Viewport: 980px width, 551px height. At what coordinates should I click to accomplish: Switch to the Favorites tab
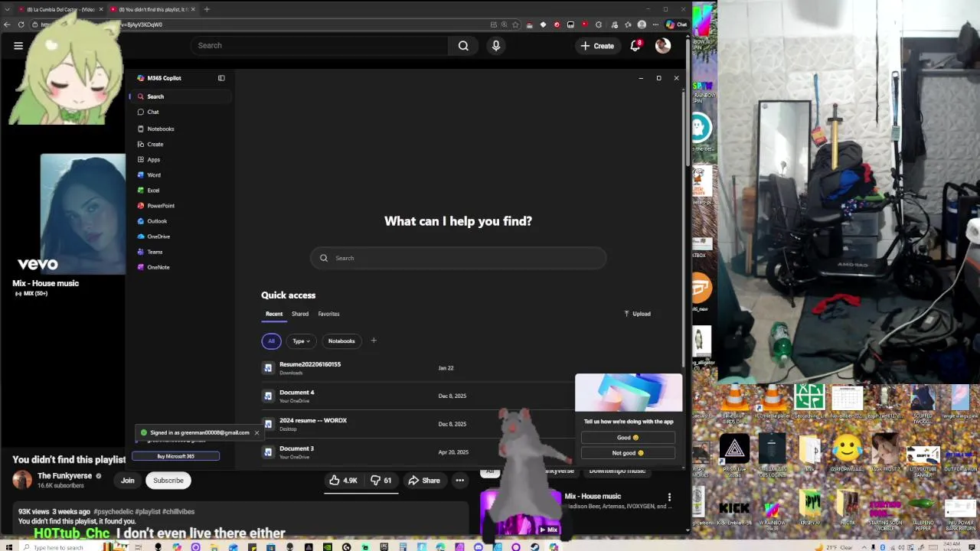(x=328, y=314)
